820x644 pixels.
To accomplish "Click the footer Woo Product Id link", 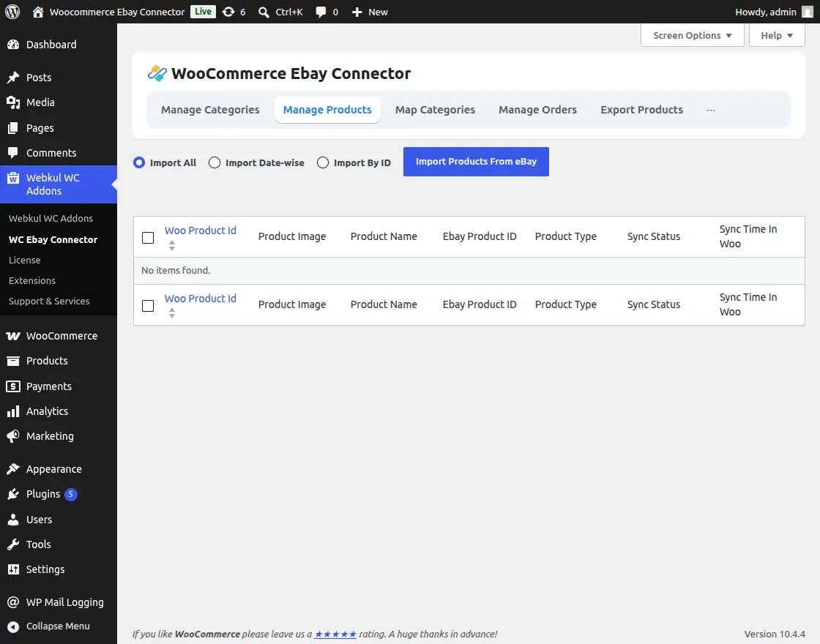I will [201, 299].
